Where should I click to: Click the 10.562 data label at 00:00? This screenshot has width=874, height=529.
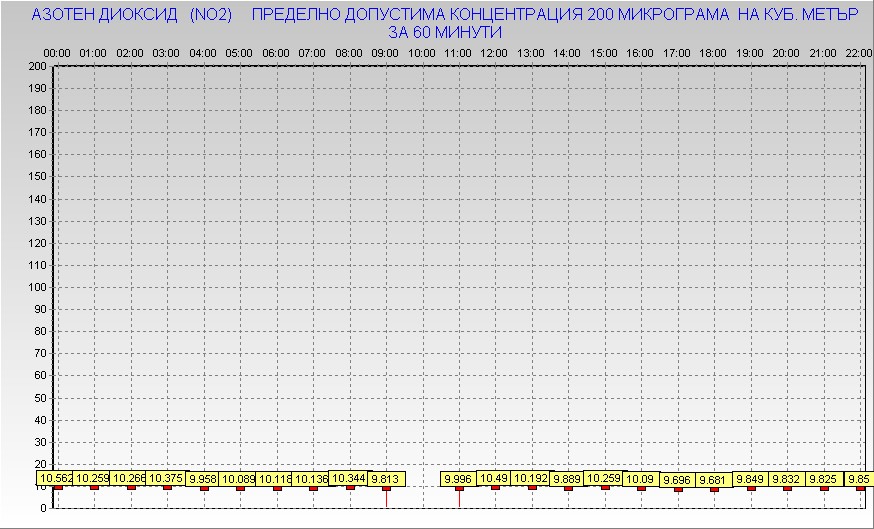pos(56,478)
